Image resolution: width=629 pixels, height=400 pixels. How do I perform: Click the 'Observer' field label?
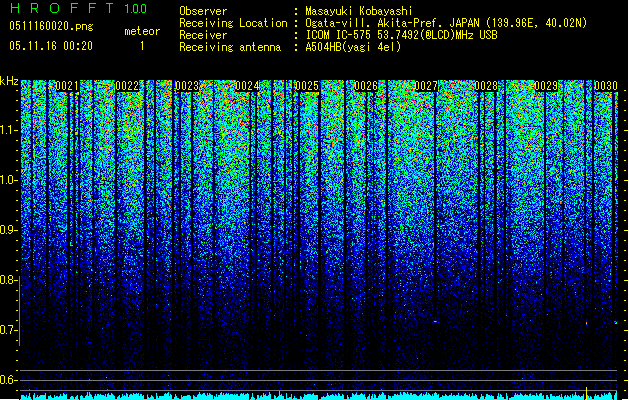click(x=203, y=11)
